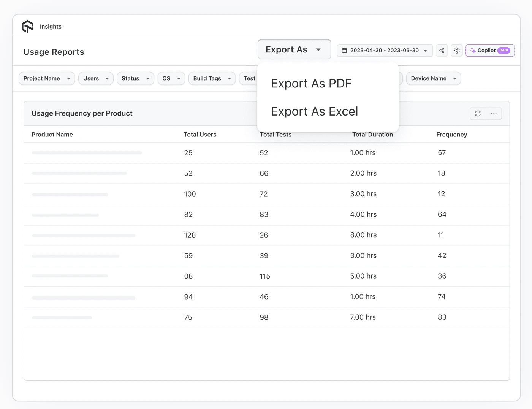Open the settings gear icon
The height and width of the screenshot is (409, 532).
click(x=456, y=50)
